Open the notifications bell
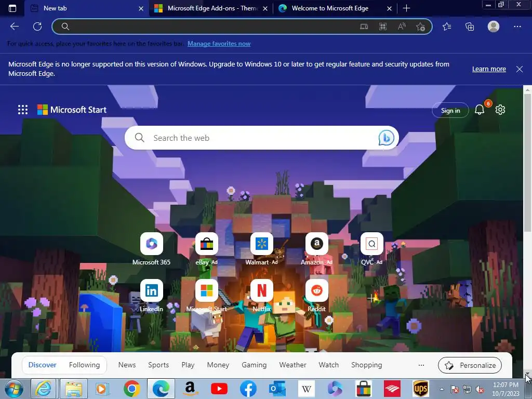 click(x=480, y=109)
